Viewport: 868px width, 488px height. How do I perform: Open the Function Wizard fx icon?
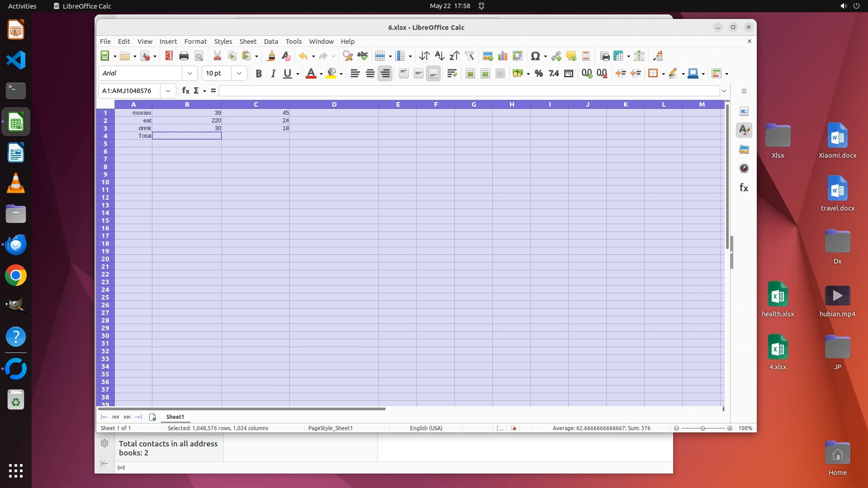tap(185, 91)
